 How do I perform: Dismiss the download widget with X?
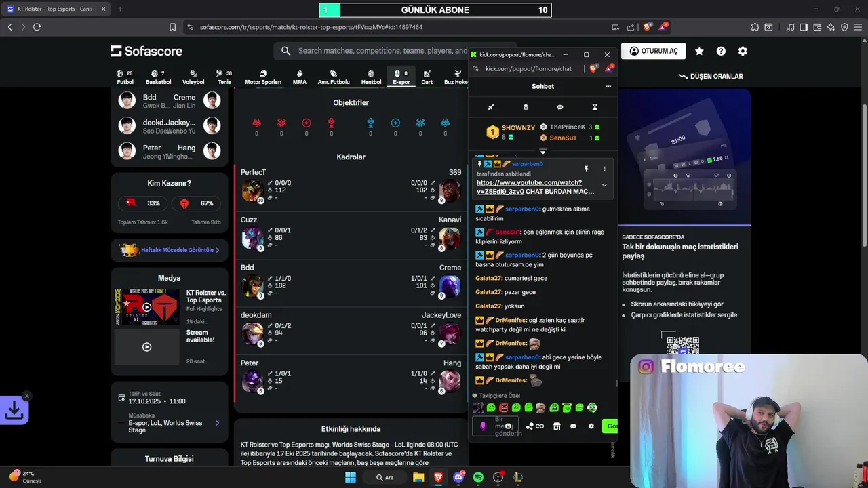click(26, 396)
